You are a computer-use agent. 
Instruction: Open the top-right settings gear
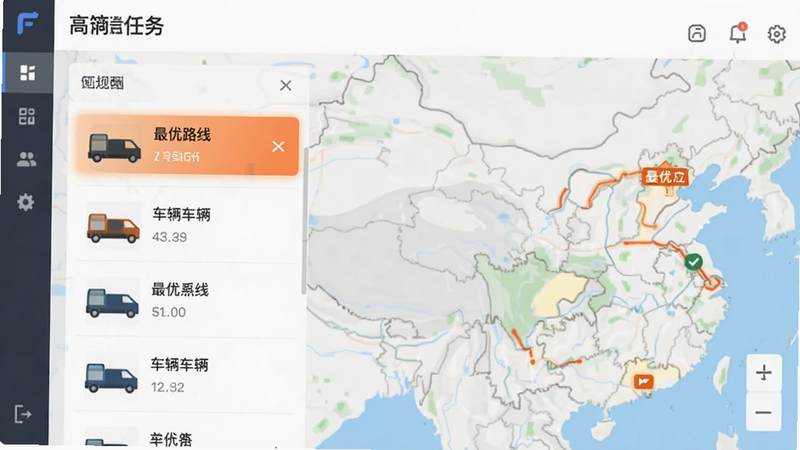click(x=777, y=34)
